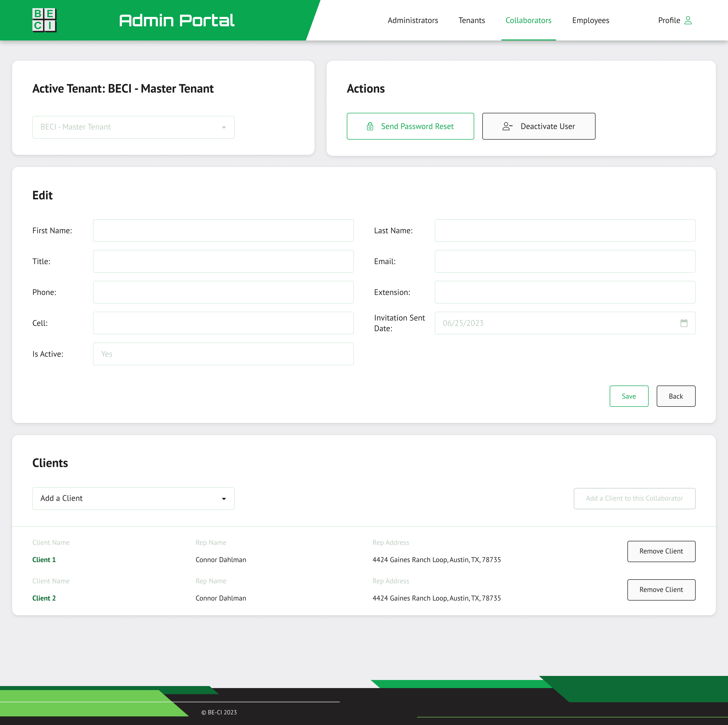
Task: Switch to the Tenants tab
Action: pyautogui.click(x=471, y=20)
